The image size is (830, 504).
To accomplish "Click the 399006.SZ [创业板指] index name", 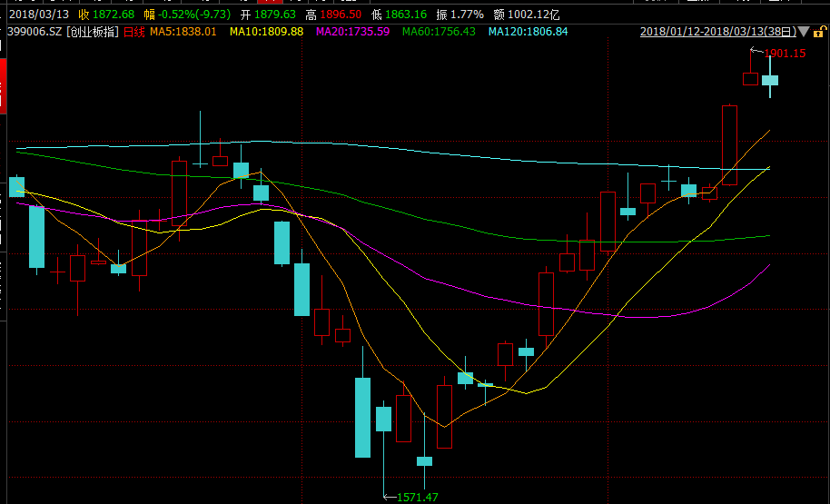I will pyautogui.click(x=63, y=32).
